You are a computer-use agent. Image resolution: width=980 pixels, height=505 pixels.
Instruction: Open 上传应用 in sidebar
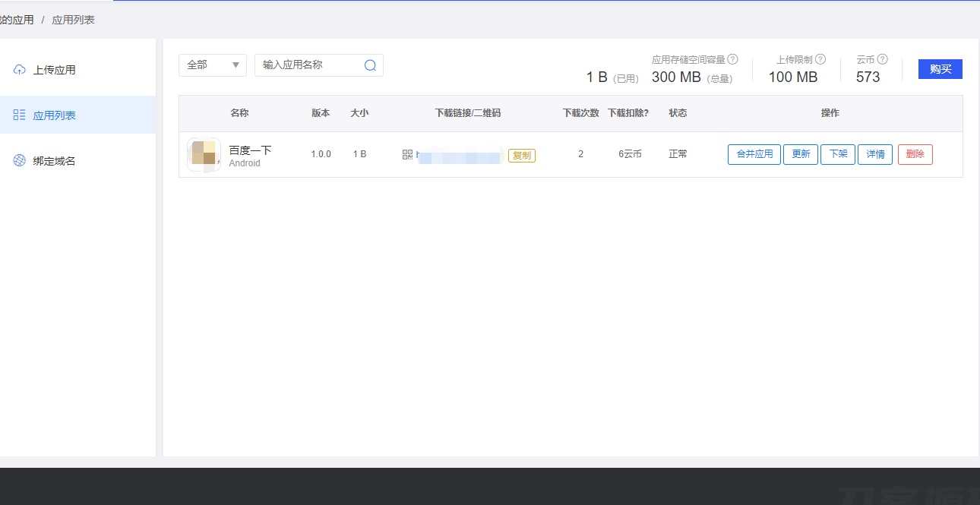pyautogui.click(x=77, y=70)
